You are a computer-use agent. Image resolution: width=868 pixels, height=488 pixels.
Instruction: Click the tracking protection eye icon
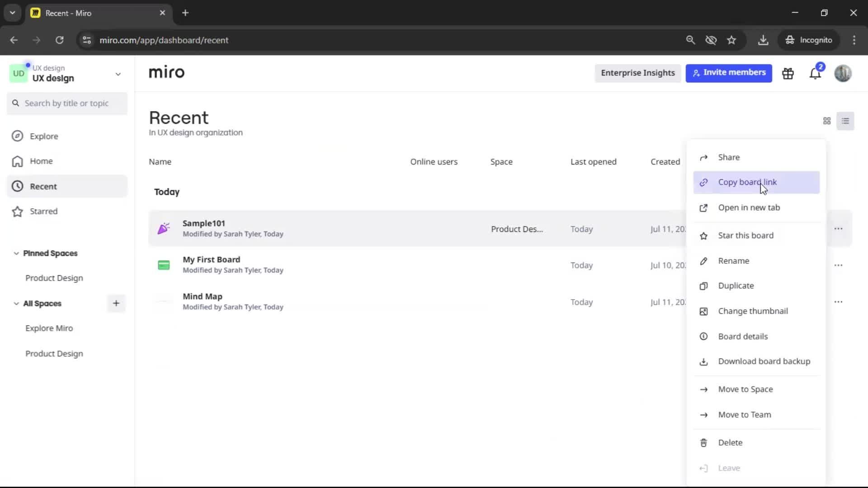pyautogui.click(x=711, y=40)
